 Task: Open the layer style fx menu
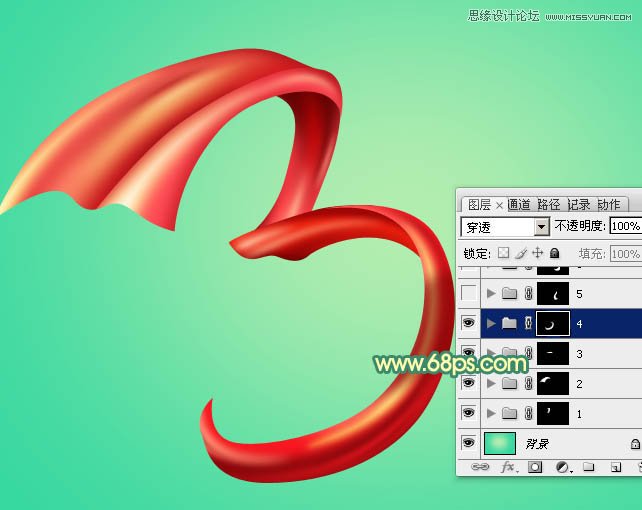508,467
